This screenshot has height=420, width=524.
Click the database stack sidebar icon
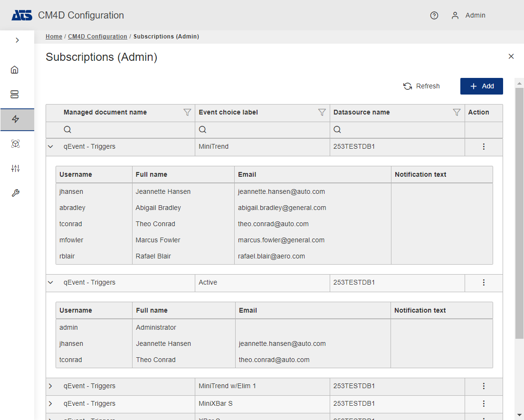[15, 95]
